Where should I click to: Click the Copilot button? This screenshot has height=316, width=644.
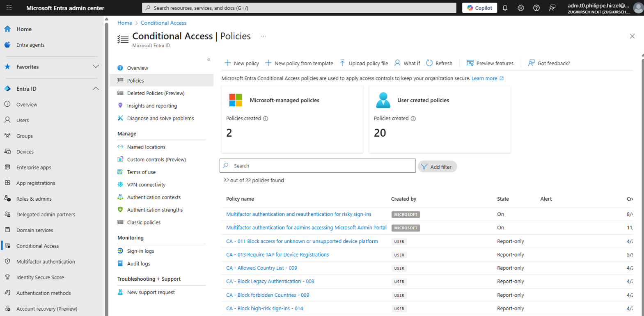point(479,8)
